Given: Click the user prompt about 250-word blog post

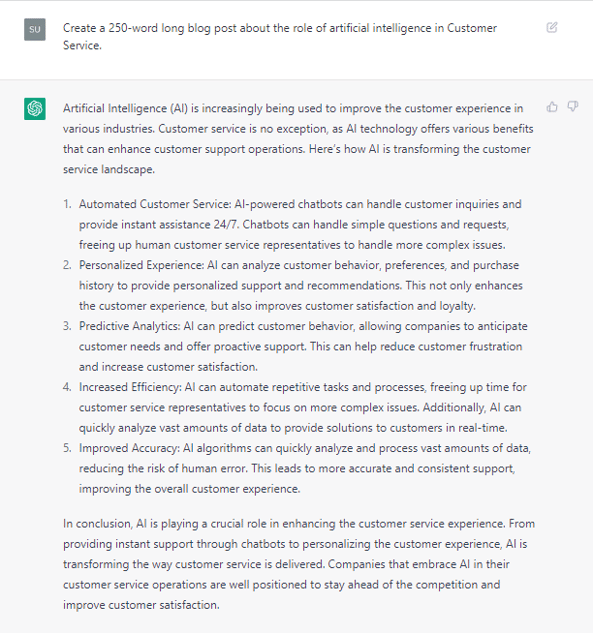Looking at the screenshot, I should [280, 37].
